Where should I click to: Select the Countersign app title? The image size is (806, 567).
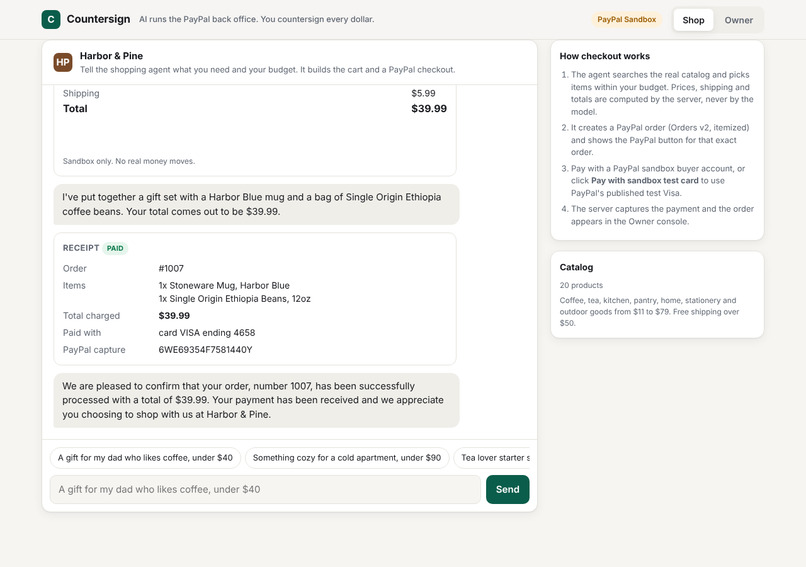[x=98, y=19]
